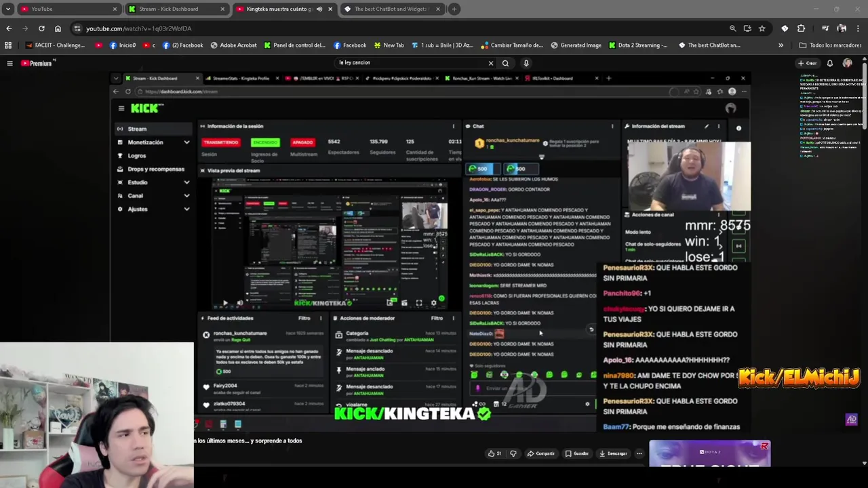868x488 pixels.
Task: Dislike the video with thumbs down
Action: [513, 453]
